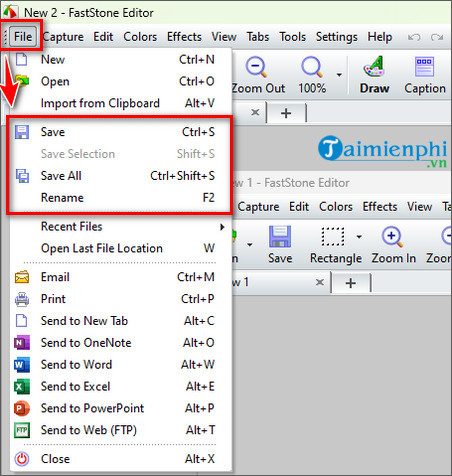This screenshot has width=452, height=476.
Task: Select Rename in the File menu
Action: point(120,198)
